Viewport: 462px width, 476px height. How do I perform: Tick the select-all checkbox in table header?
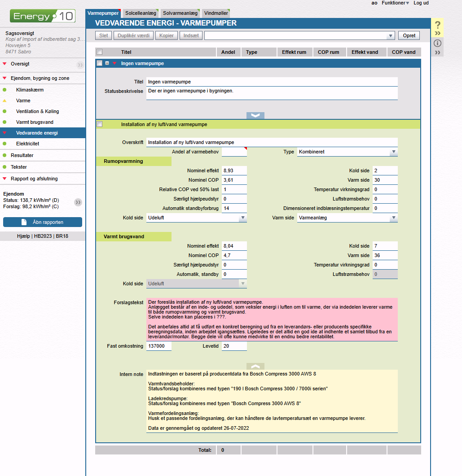(x=100, y=52)
